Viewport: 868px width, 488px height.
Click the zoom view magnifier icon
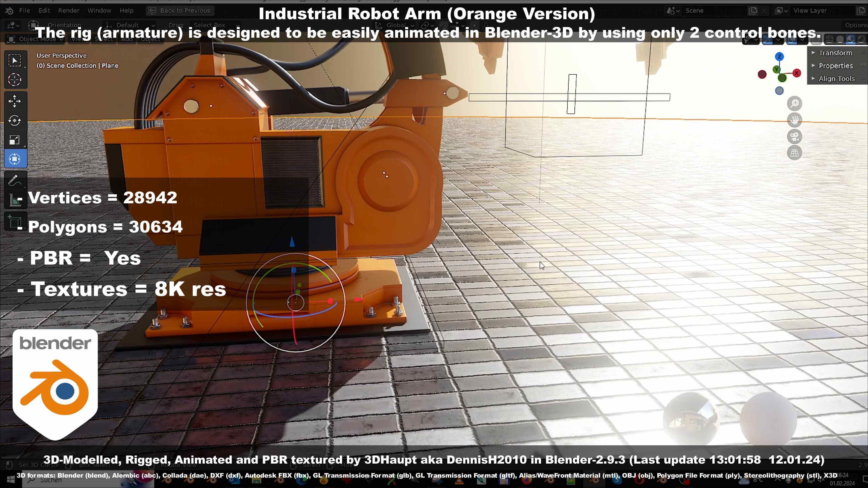[x=795, y=103]
